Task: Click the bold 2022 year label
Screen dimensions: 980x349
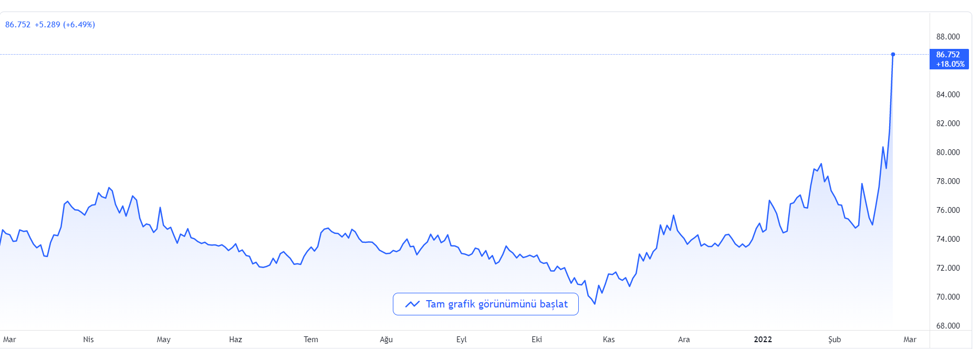Action: (x=763, y=340)
